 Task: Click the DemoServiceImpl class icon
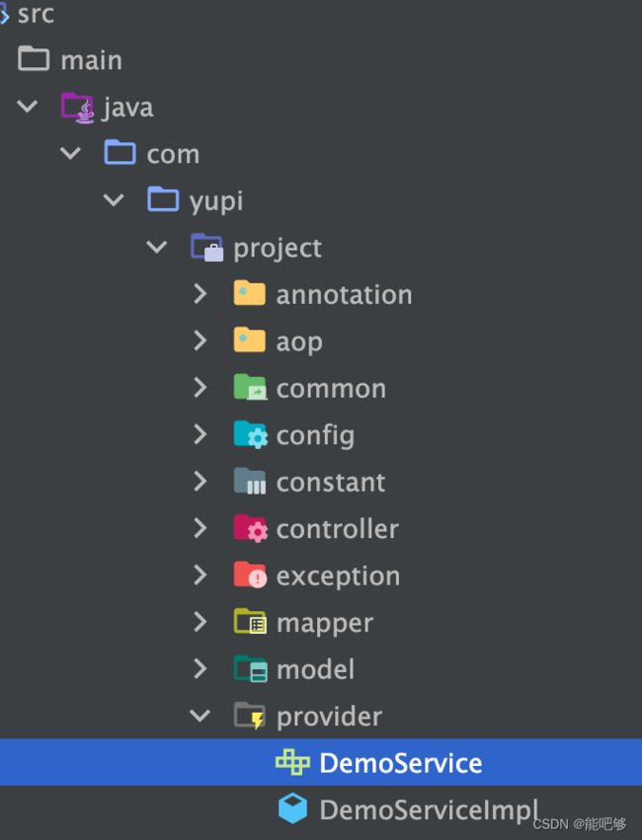(292, 808)
